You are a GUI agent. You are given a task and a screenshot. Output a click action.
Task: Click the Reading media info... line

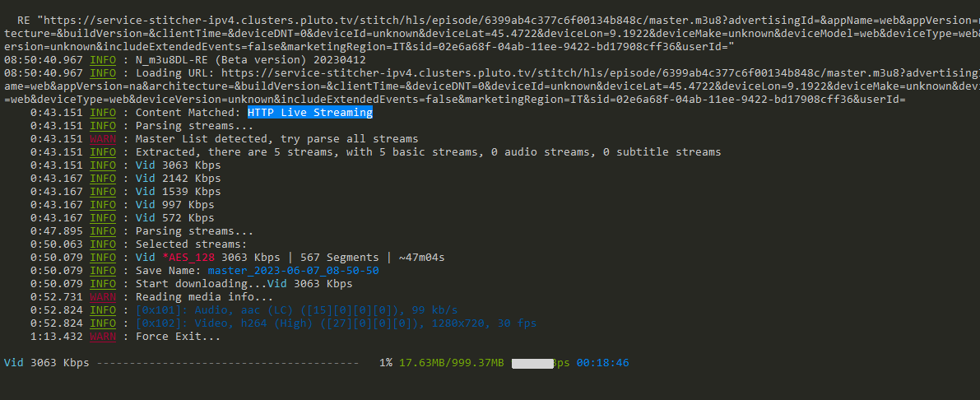[x=204, y=297]
